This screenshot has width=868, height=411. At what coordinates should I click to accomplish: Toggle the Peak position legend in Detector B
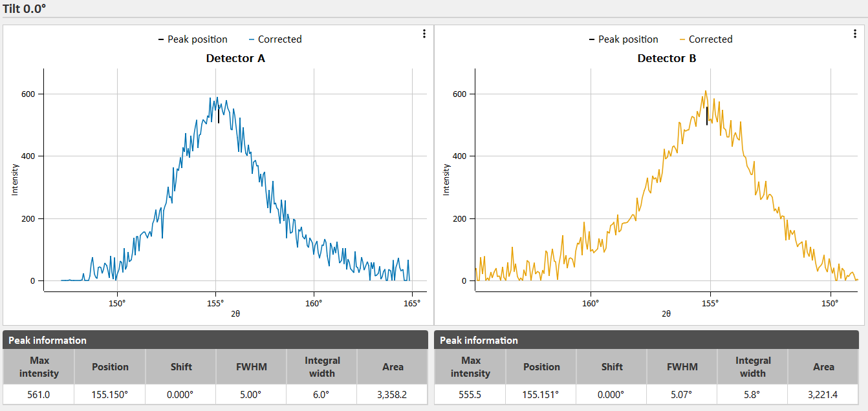[x=624, y=39]
